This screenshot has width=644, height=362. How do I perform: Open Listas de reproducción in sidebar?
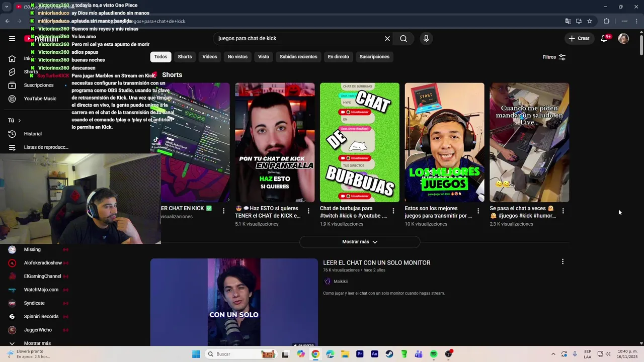46,147
